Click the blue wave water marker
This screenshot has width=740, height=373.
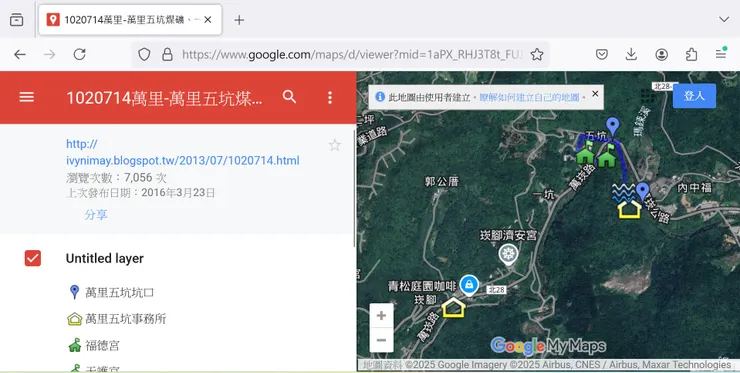pyautogui.click(x=623, y=193)
